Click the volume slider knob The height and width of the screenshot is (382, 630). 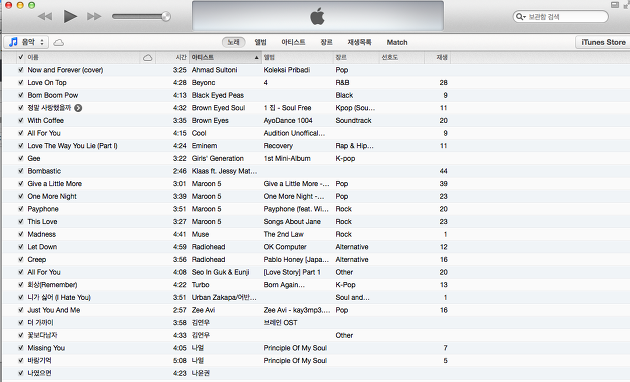166,16
